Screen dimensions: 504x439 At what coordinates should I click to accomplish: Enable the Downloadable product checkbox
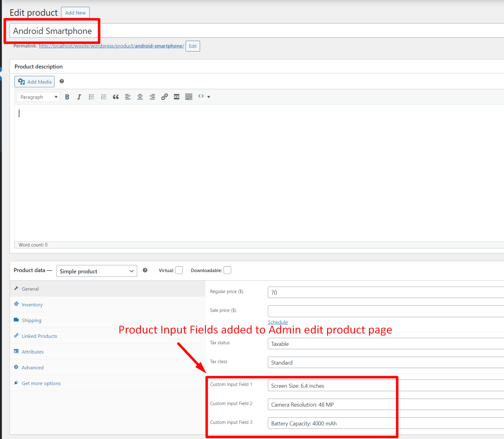pyautogui.click(x=227, y=270)
